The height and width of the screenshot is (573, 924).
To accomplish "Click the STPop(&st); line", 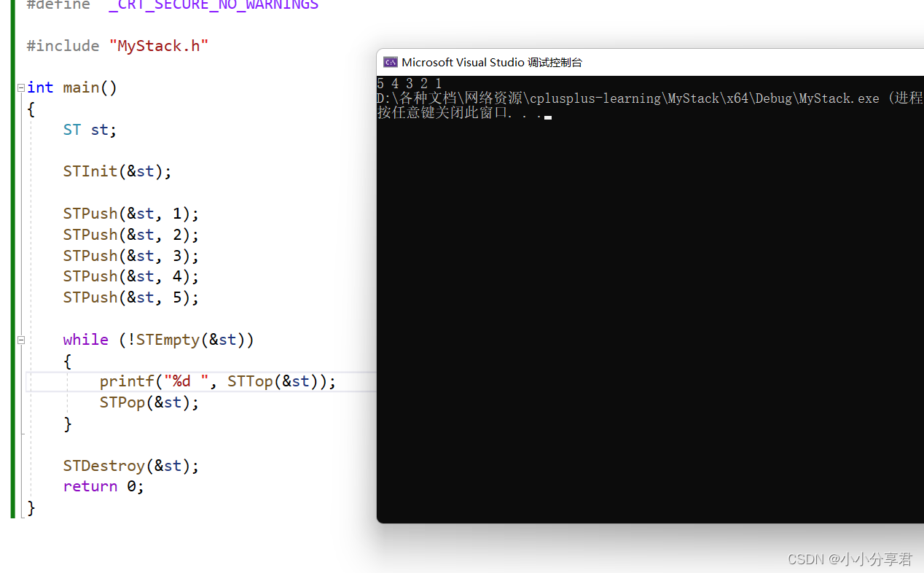I will pyautogui.click(x=149, y=402).
